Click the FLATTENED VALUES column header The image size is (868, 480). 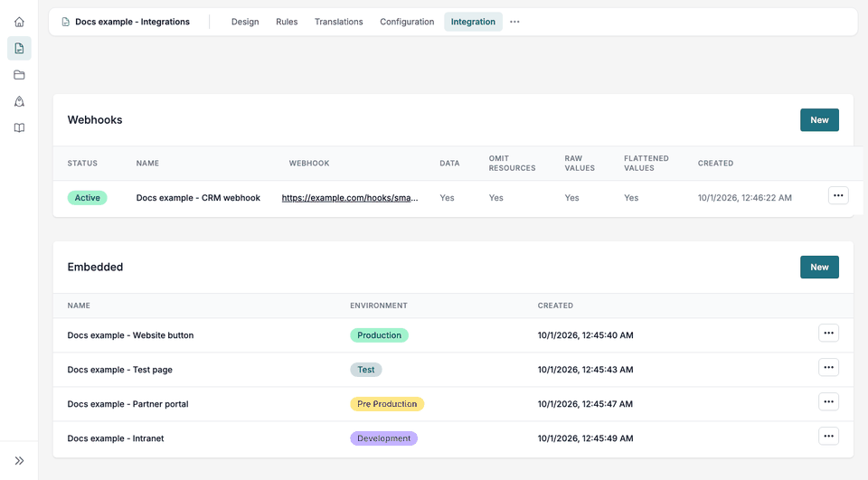coord(646,164)
